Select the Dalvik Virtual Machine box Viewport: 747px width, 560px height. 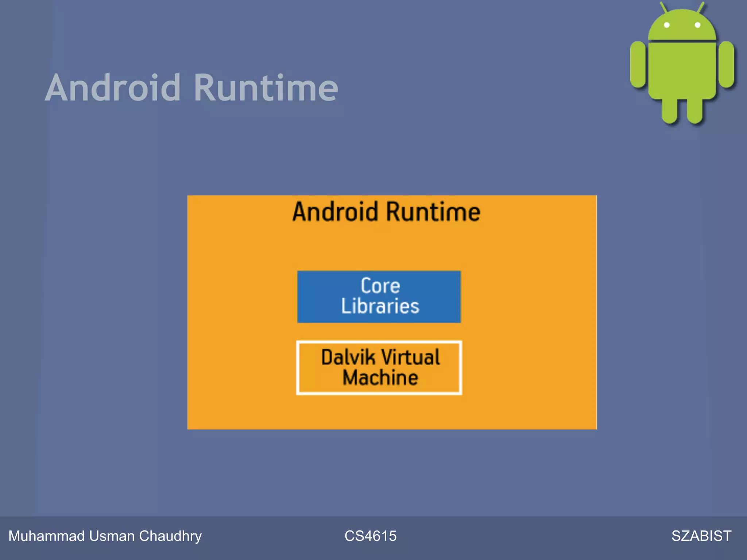tap(379, 367)
